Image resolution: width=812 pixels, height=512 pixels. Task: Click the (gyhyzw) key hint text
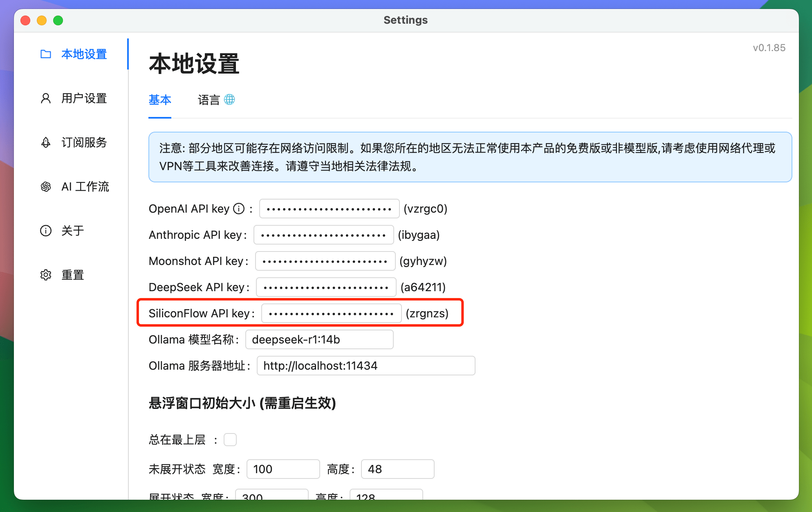click(x=423, y=261)
